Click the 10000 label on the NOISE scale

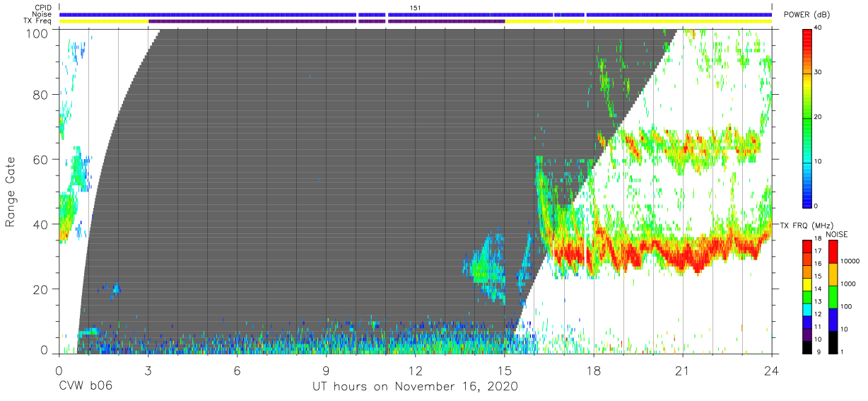coord(850,261)
